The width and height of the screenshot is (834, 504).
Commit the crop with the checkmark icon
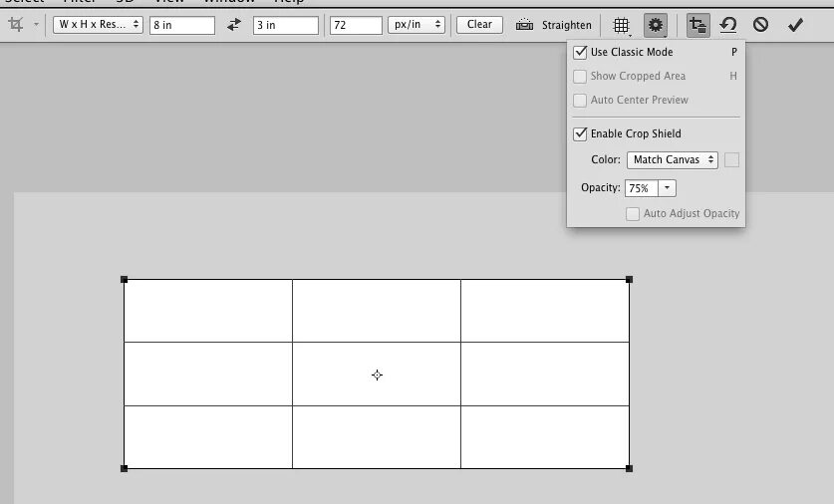[x=795, y=25]
